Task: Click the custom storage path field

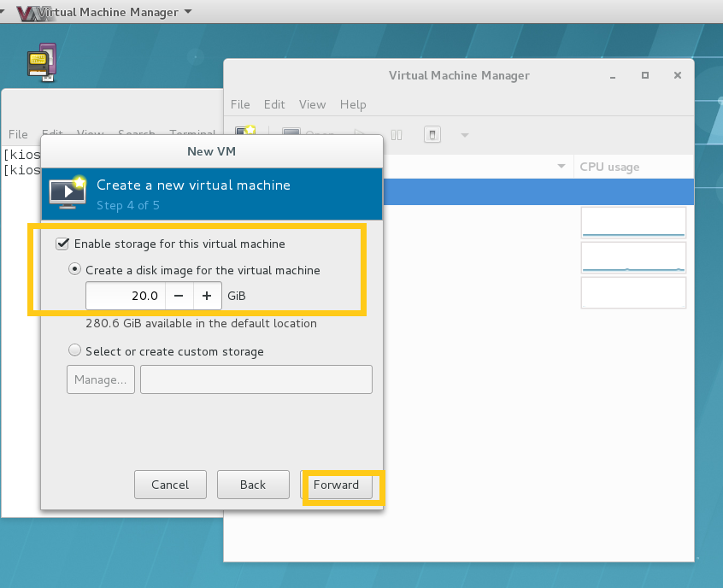Action: point(256,379)
